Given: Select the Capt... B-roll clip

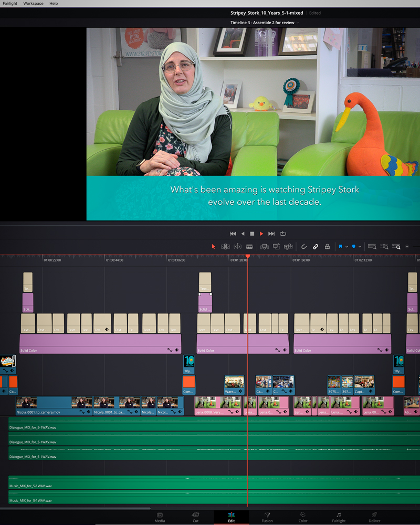Looking at the screenshot, I should point(364,385).
